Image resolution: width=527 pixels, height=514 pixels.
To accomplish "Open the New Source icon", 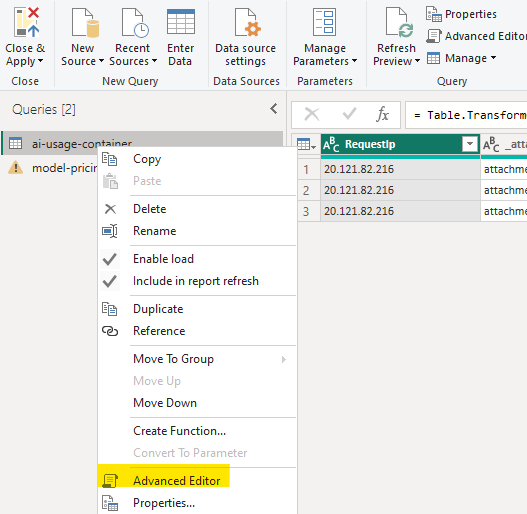I will pyautogui.click(x=85, y=23).
